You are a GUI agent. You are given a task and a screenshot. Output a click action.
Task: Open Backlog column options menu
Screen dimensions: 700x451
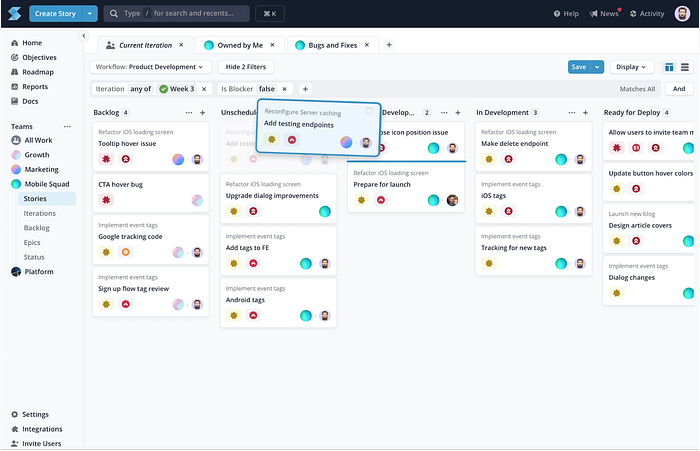click(x=189, y=113)
